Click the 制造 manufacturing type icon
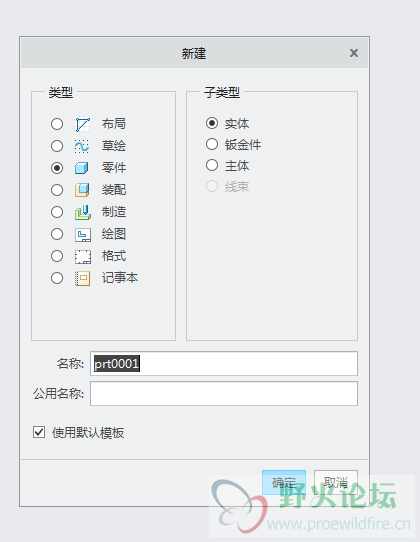 (82, 212)
